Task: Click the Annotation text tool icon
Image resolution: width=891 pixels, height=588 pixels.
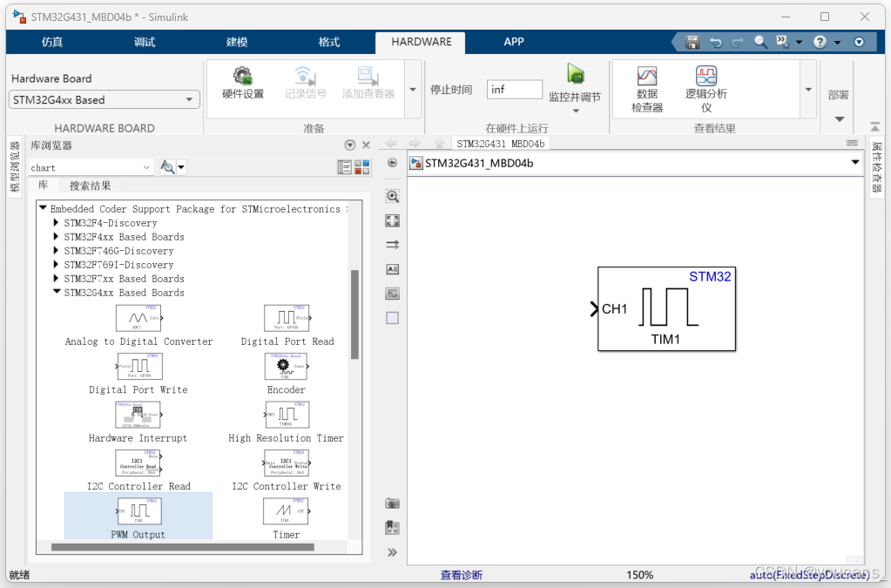Action: [392, 269]
